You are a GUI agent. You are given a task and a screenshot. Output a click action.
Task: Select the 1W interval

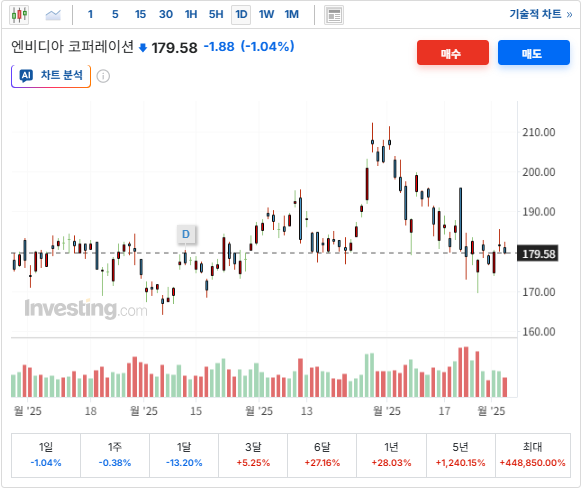coord(267,14)
